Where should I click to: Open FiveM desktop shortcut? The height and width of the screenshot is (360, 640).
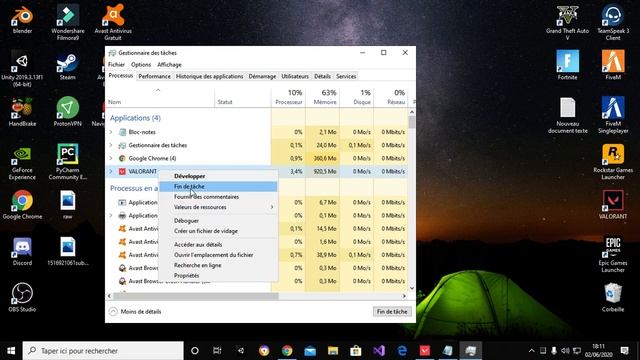coord(613,65)
